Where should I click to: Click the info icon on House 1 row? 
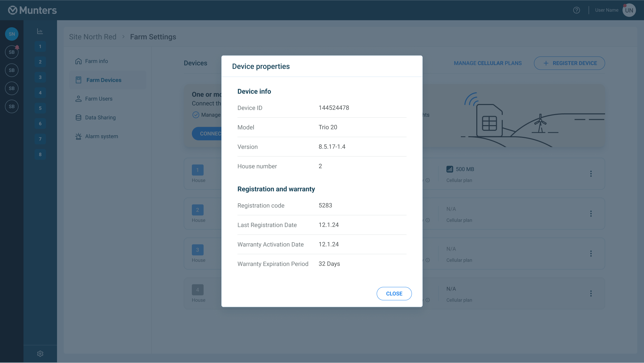tap(428, 180)
